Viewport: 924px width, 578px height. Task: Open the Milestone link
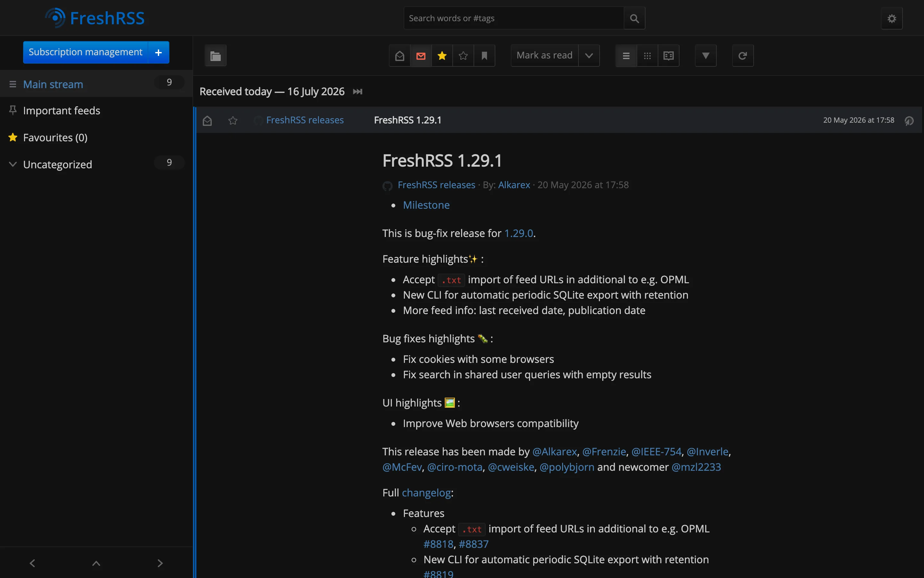[426, 205]
